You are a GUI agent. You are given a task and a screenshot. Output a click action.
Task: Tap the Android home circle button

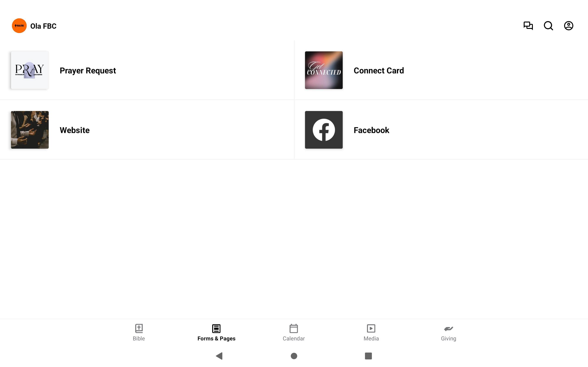[294, 356]
